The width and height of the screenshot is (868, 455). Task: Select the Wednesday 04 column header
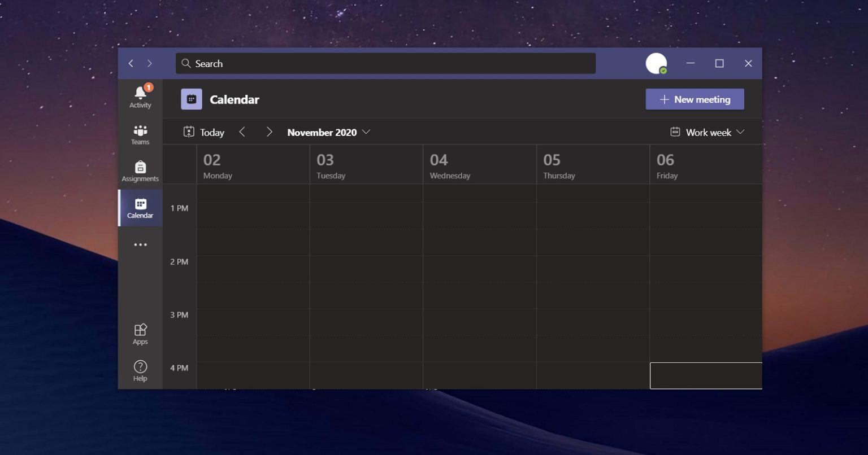point(479,164)
